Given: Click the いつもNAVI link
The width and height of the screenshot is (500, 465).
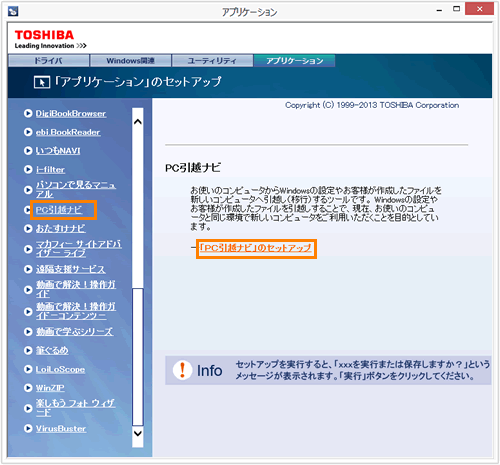Looking at the screenshot, I should (58, 151).
